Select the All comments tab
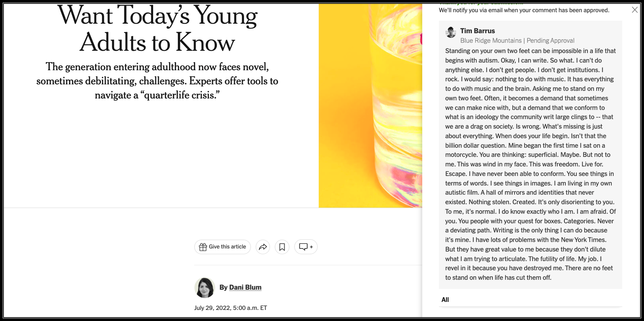 pyautogui.click(x=445, y=300)
